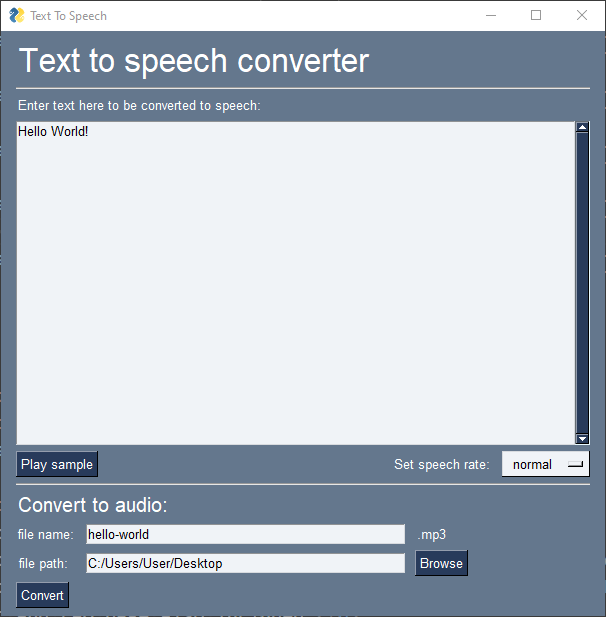The width and height of the screenshot is (606, 617).
Task: Click the text area's scroll down arrow
Action: 582,438
